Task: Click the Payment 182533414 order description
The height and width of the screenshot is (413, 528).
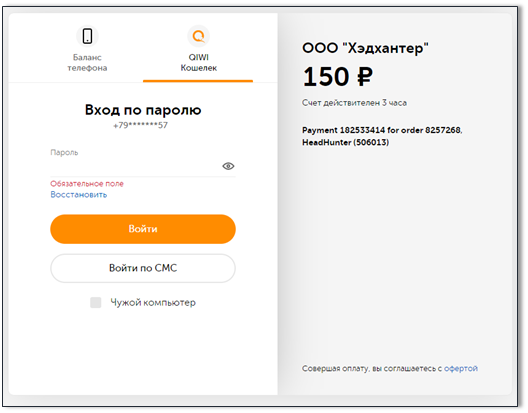Action: pyautogui.click(x=382, y=136)
